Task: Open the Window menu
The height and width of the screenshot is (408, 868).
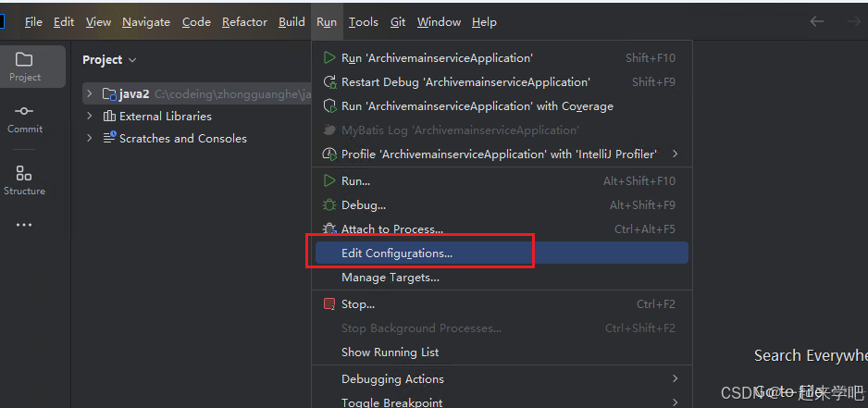Action: (x=439, y=21)
